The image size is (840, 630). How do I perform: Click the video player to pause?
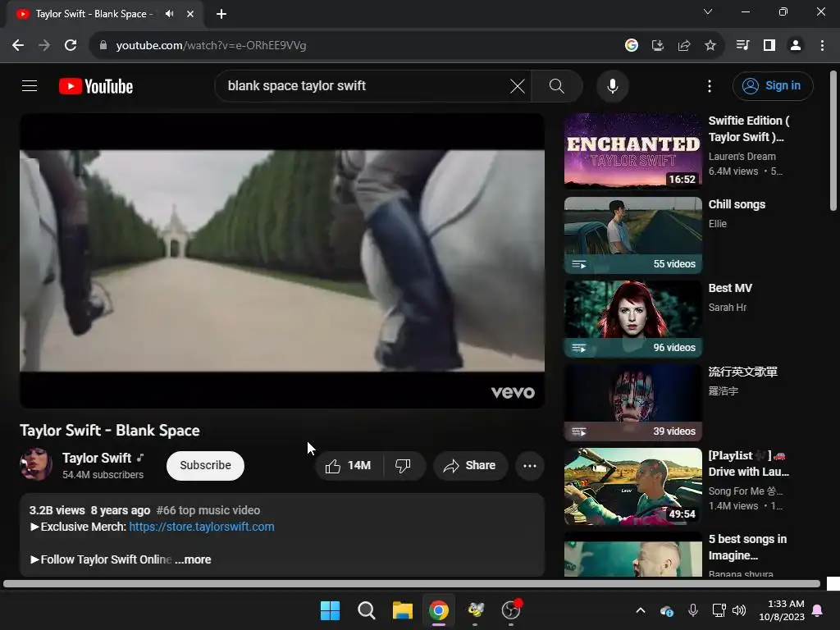point(282,261)
